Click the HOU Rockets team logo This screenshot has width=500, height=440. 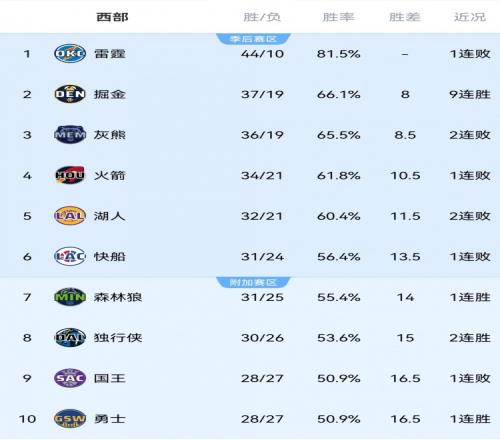click(x=70, y=175)
